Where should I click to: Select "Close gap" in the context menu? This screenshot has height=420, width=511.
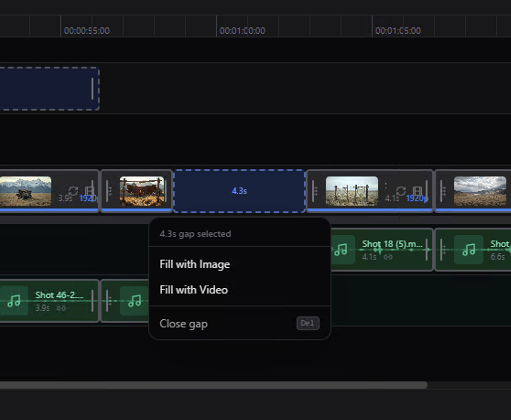click(x=183, y=323)
